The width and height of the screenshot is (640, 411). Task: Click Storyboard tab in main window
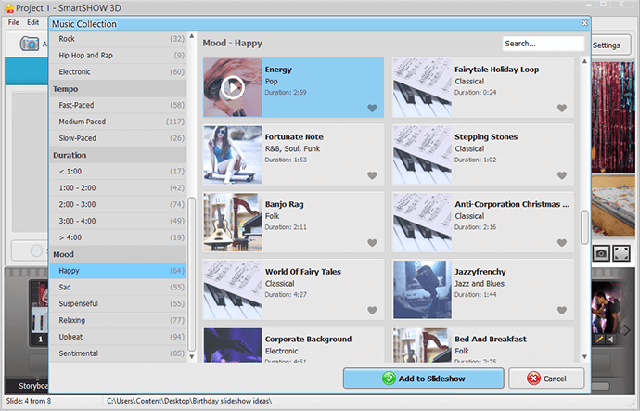33,386
